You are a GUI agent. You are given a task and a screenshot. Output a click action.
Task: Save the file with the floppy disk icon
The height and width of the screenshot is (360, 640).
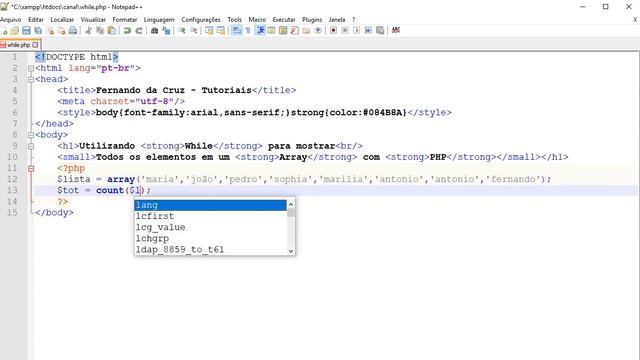(x=26, y=31)
